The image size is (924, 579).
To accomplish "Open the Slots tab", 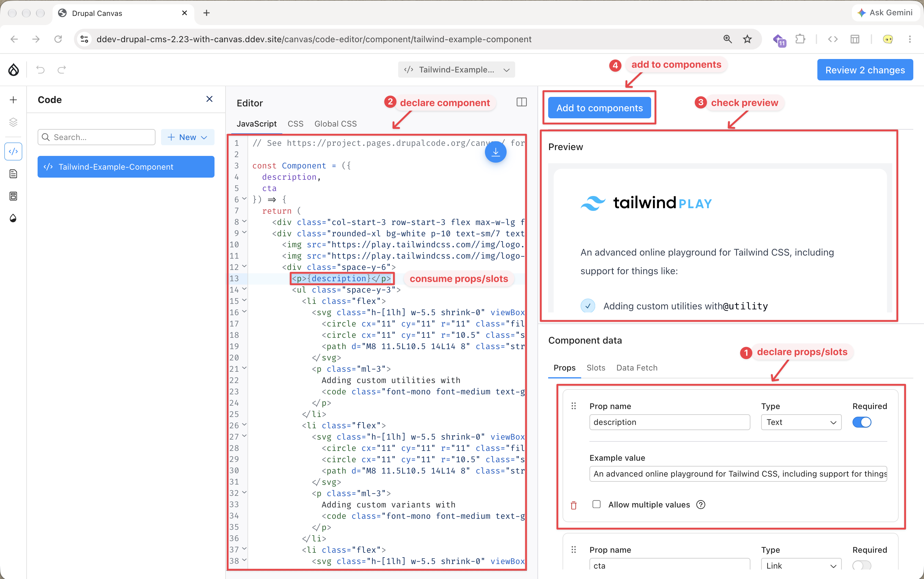I will click(x=596, y=368).
